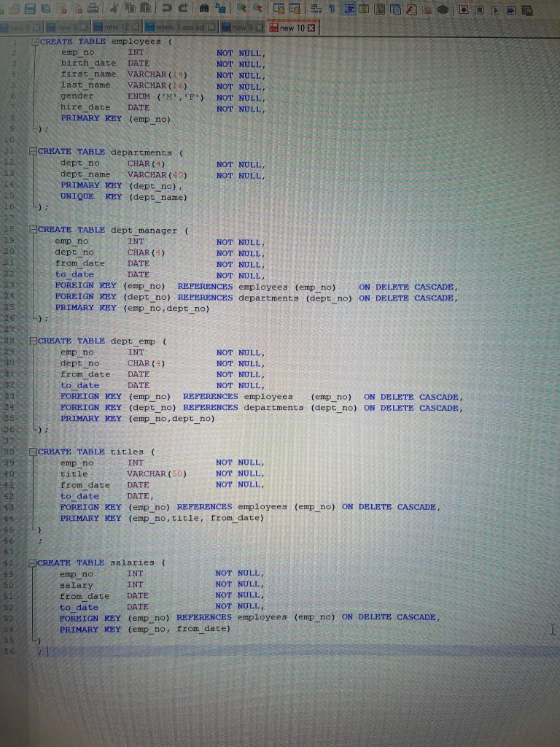This screenshot has height=747, width=560.
Task: Click 'VARCHAR(50)' on the title line
Action: [157, 474]
